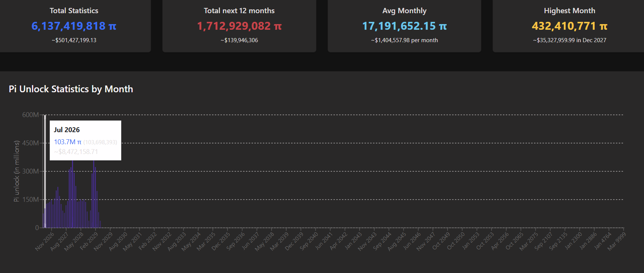Click the Mar 2035 x-axis label
The width and height of the screenshot is (644, 273).
[206, 241]
